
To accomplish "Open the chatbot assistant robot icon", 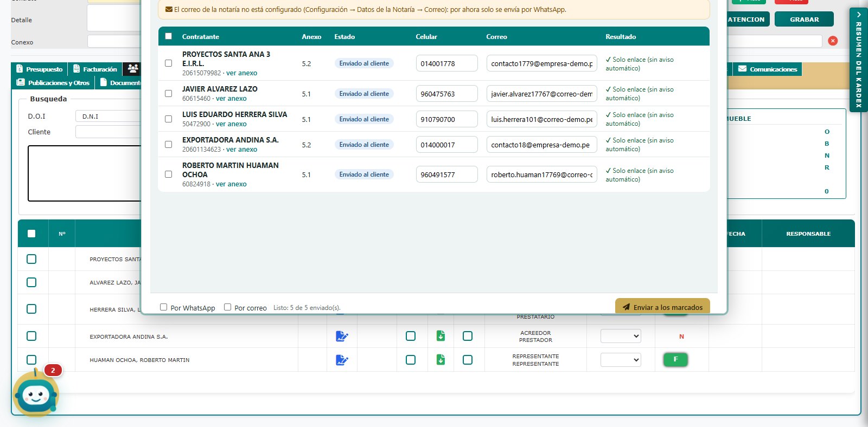I will 36,395.
